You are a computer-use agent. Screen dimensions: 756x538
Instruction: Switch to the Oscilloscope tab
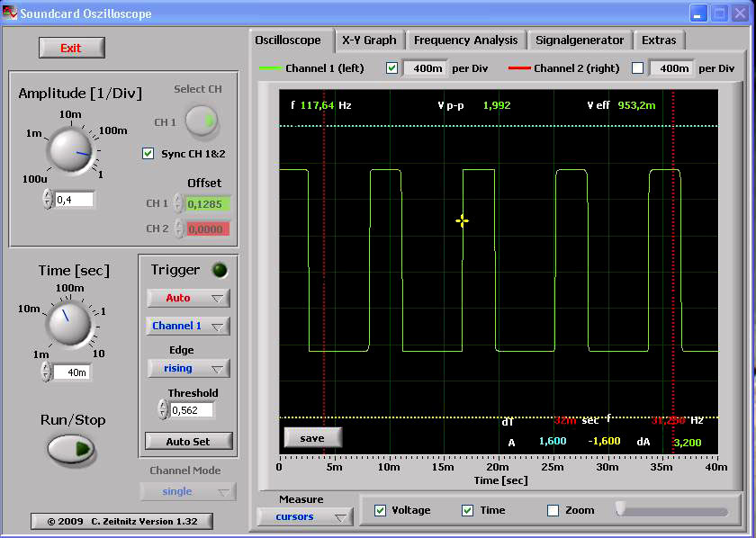click(288, 40)
